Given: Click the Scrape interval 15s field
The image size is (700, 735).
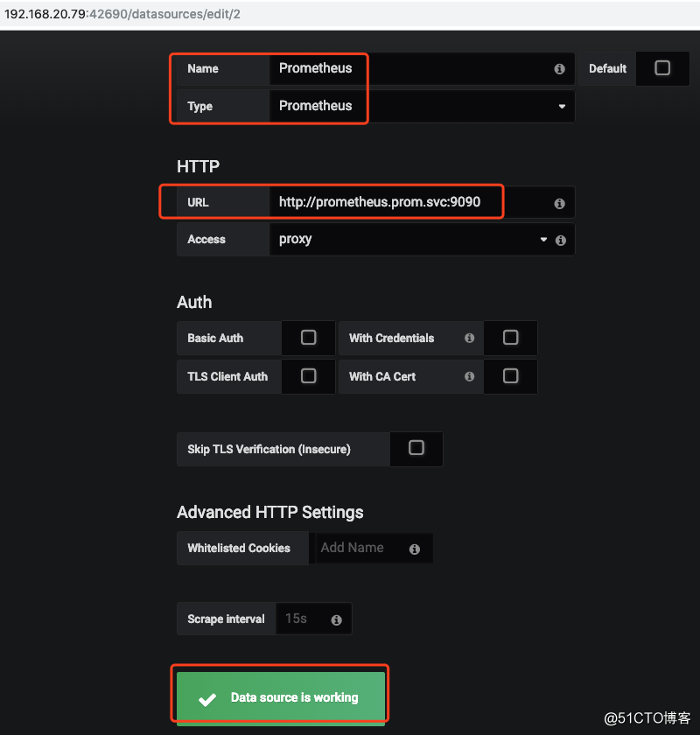Looking at the screenshot, I should [x=313, y=619].
